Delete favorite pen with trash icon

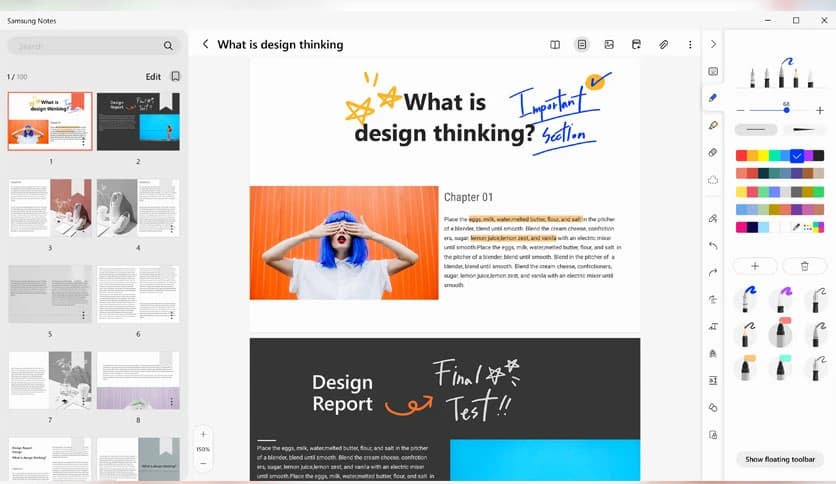click(804, 266)
